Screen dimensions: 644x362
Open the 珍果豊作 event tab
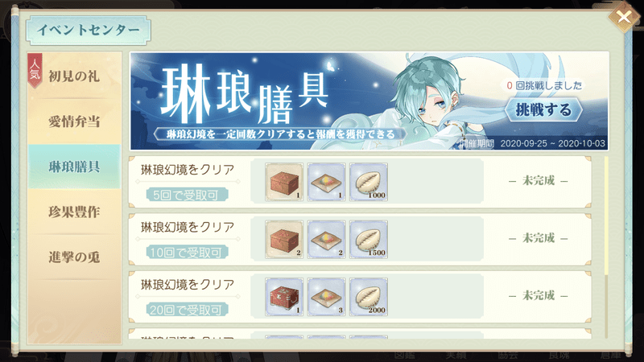tap(74, 212)
